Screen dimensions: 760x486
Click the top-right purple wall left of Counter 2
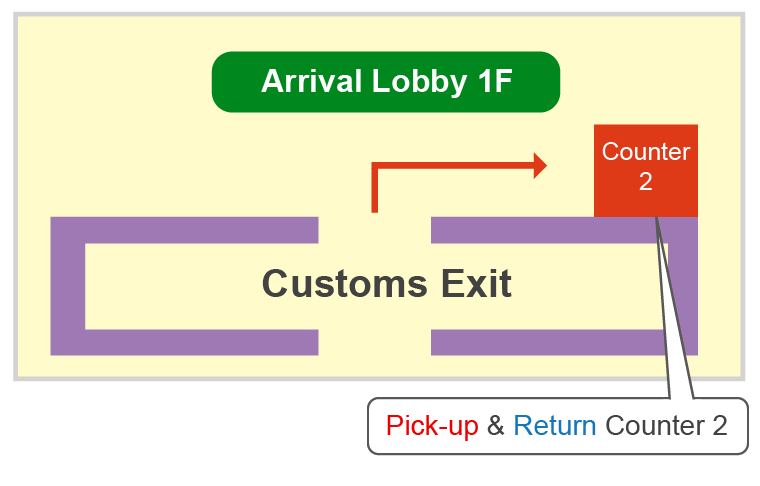510,230
